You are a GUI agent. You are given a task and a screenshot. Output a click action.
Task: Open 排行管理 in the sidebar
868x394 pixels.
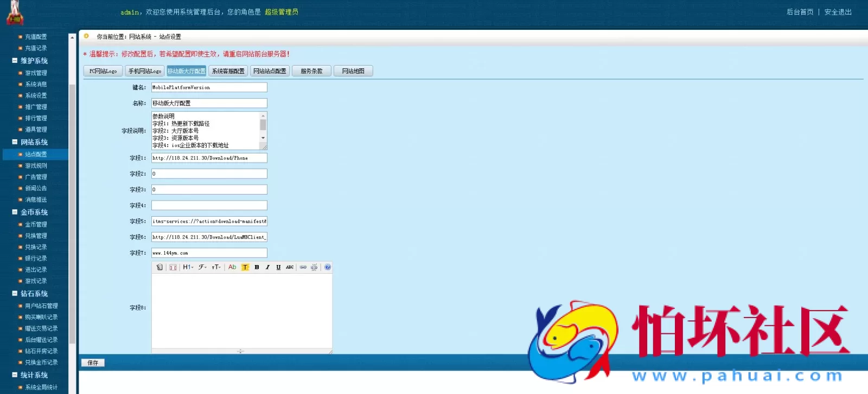[36, 118]
